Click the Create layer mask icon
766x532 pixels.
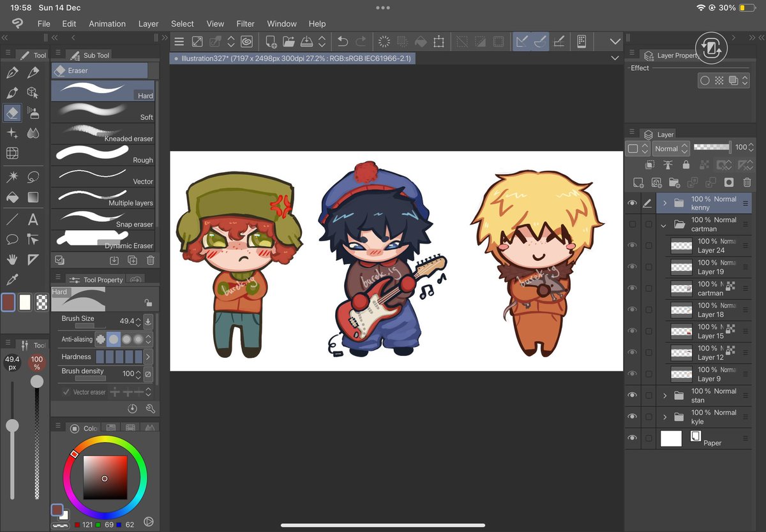pos(729,182)
